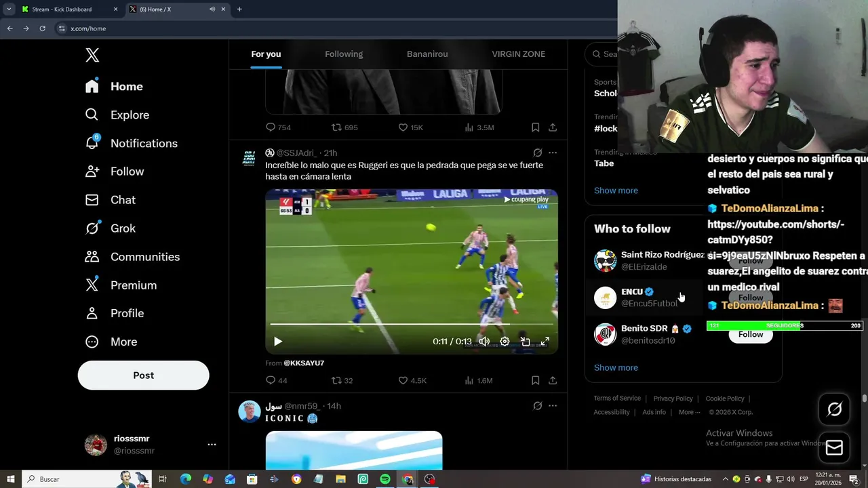Go to Home in X sidebar
Viewport: 868px width, 488px height.
click(x=114, y=86)
